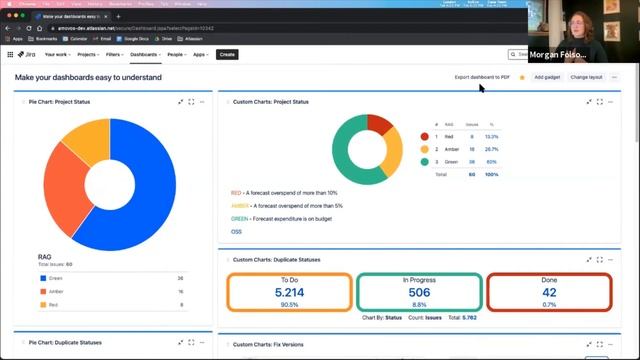Open the Email bookmark
The image size is (640, 360).
(102, 39)
